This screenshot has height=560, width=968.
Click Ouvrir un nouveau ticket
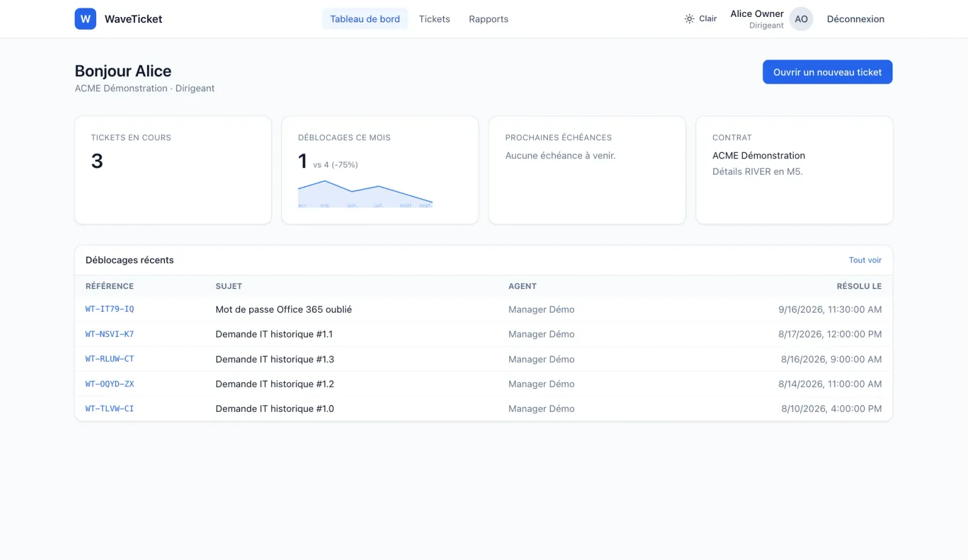coord(827,72)
